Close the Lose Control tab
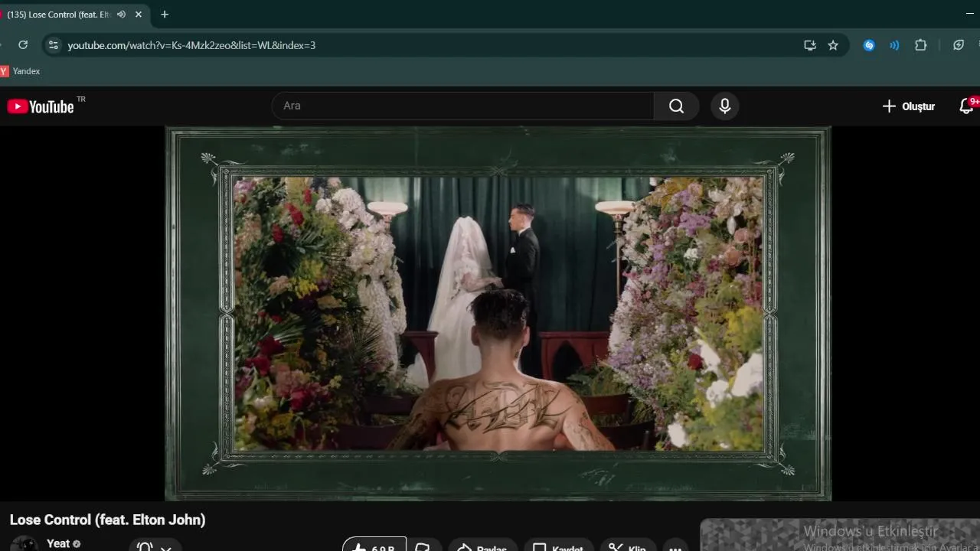The width and height of the screenshot is (980, 551). [x=139, y=14]
